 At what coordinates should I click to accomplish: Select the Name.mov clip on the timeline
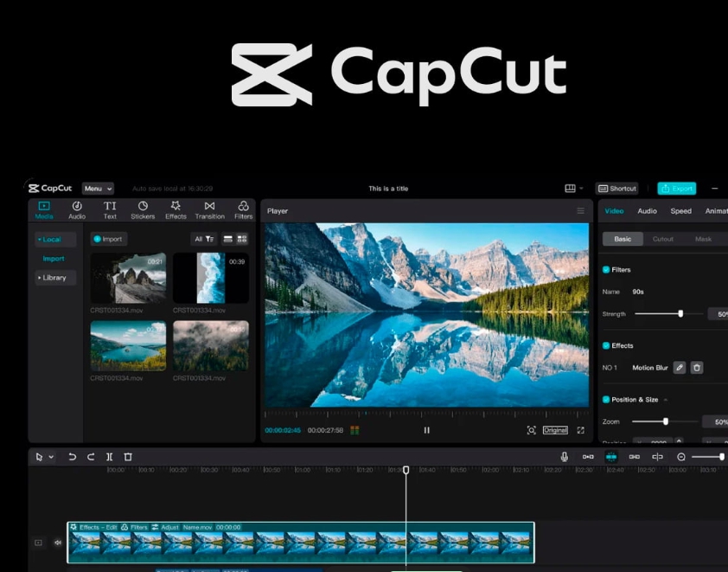pos(301,543)
